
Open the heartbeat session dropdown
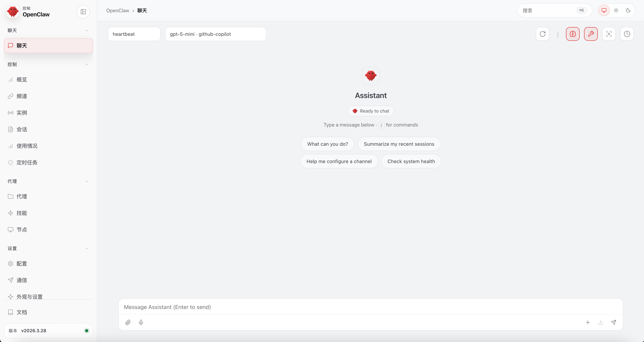(134, 34)
